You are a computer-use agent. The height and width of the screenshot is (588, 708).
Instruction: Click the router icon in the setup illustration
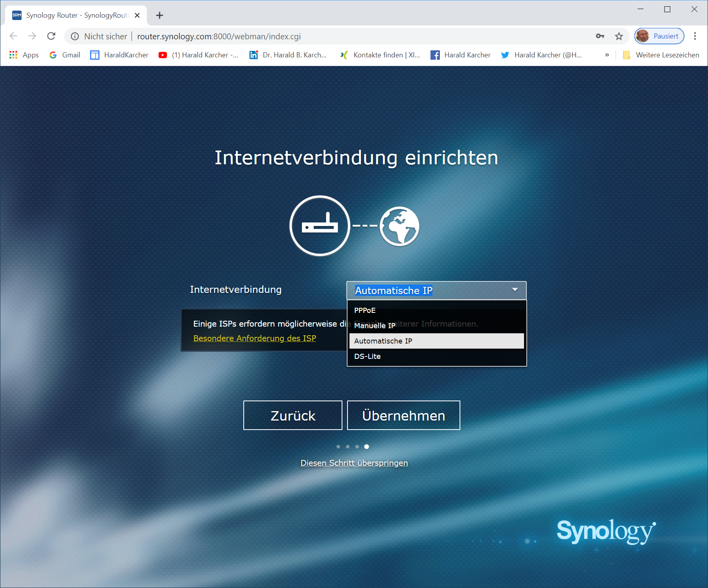coord(320,226)
